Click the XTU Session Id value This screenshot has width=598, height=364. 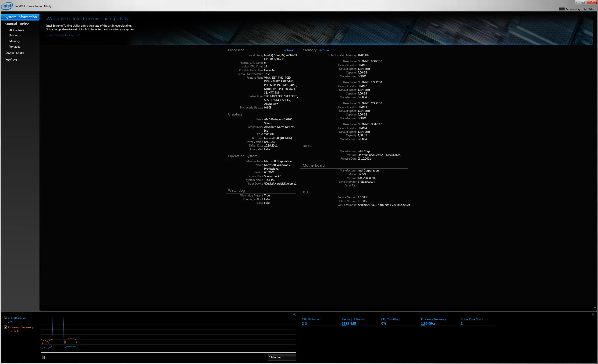384,205
